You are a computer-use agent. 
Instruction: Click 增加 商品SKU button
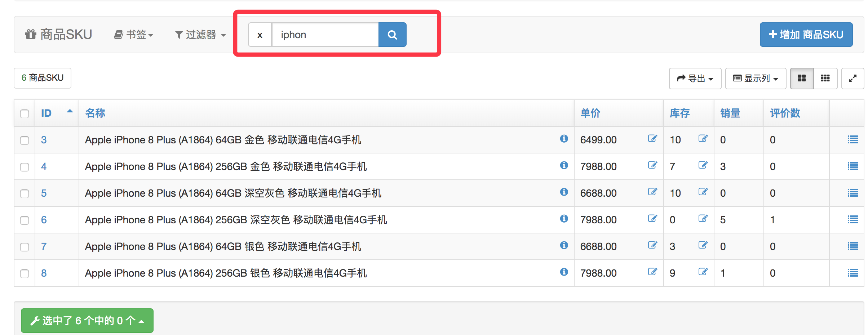click(x=806, y=35)
